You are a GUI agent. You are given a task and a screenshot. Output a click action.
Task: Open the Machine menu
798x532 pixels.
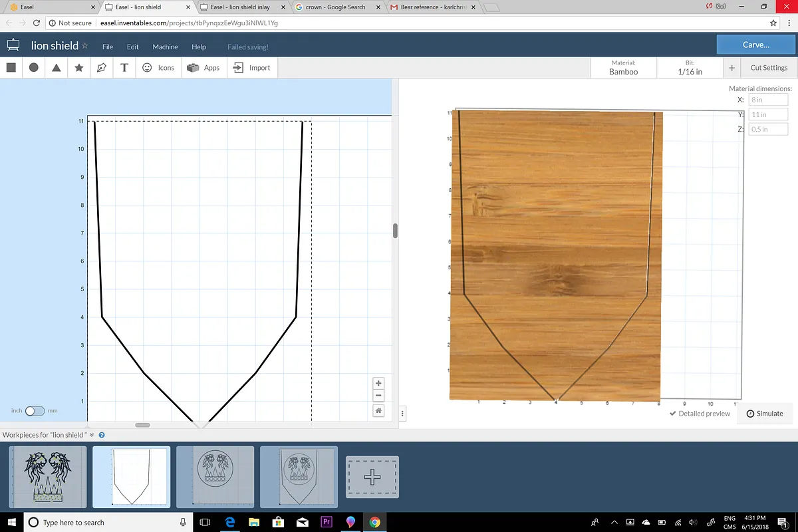165,47
